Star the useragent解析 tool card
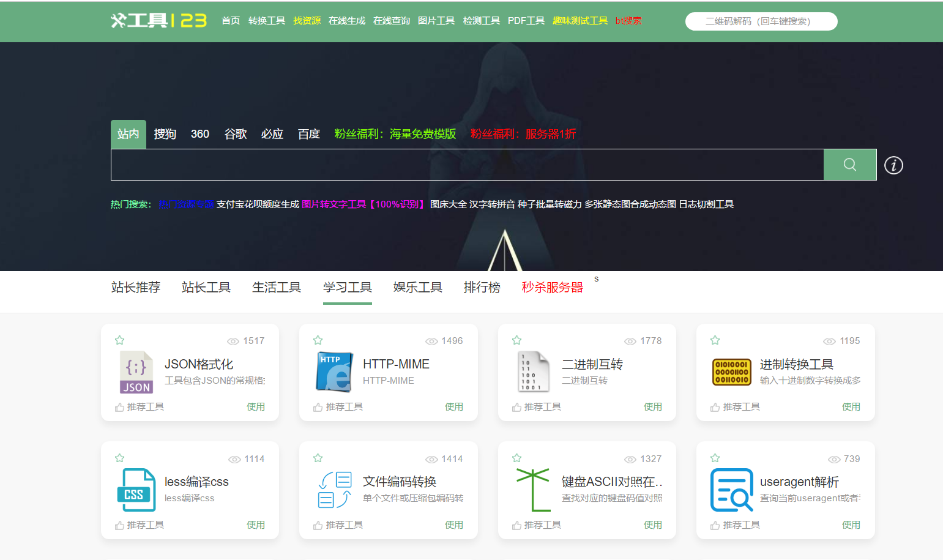 tap(714, 457)
